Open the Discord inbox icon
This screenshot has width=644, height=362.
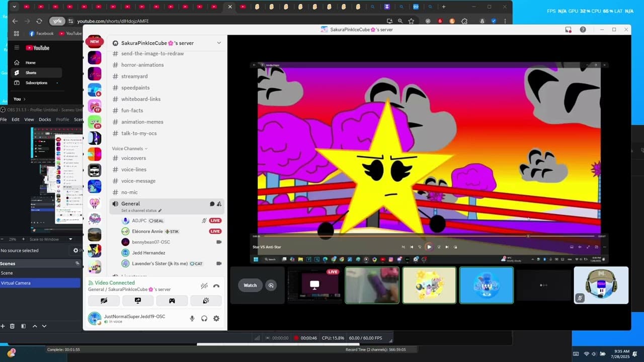click(x=568, y=30)
